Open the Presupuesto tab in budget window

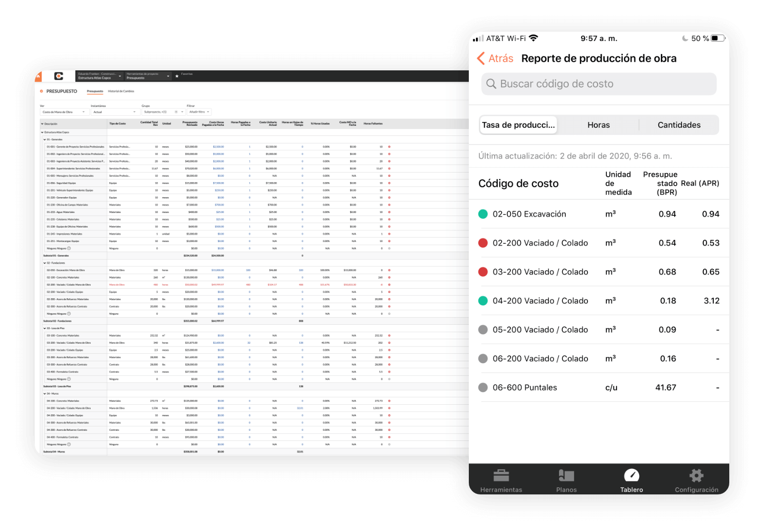(x=95, y=91)
